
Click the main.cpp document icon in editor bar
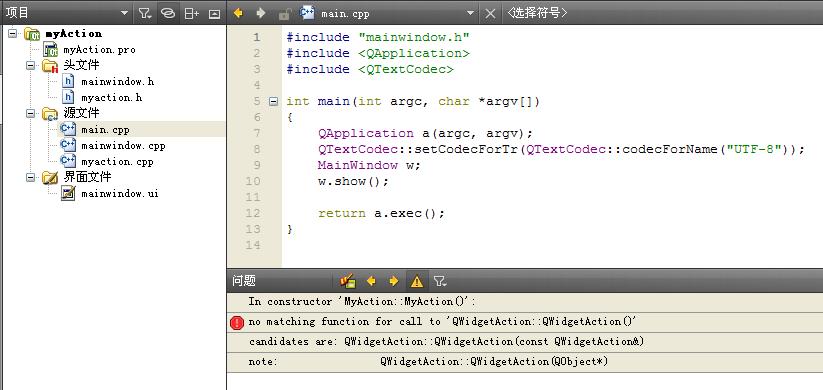[x=307, y=13]
